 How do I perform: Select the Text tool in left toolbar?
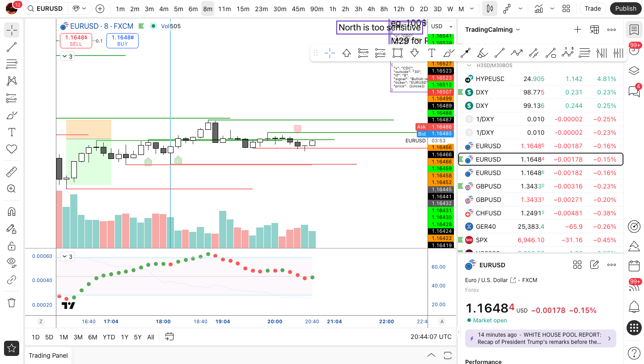(x=12, y=132)
